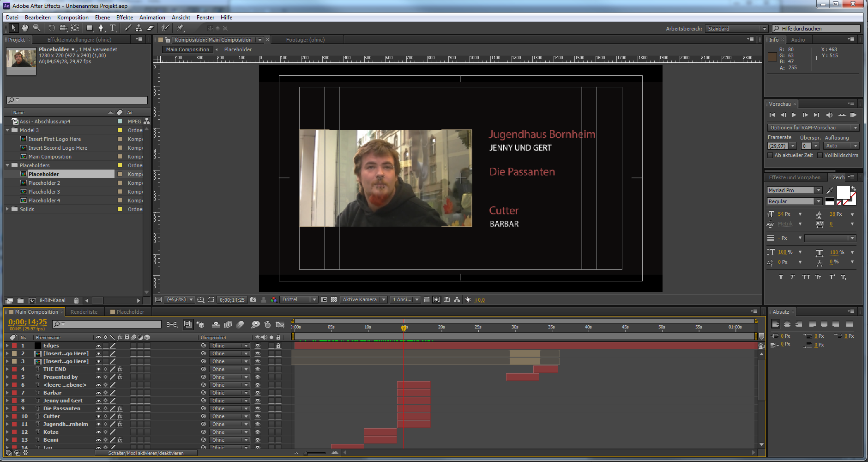Viewport: 868px width, 462px height.
Task: Click 'Schalter/Modi aktivieren/deaktivieren' button
Action: coord(146,453)
